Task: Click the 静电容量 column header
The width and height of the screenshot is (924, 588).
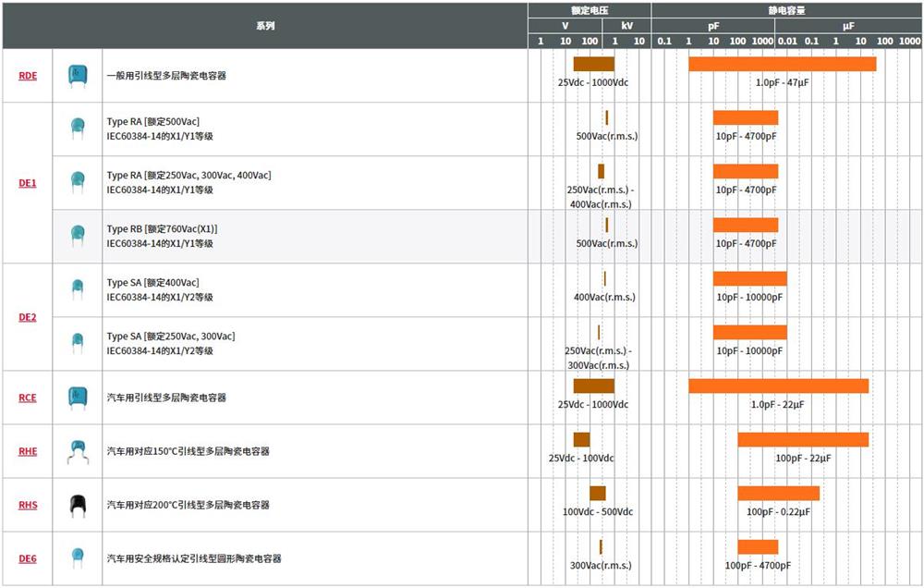Action: click(786, 9)
